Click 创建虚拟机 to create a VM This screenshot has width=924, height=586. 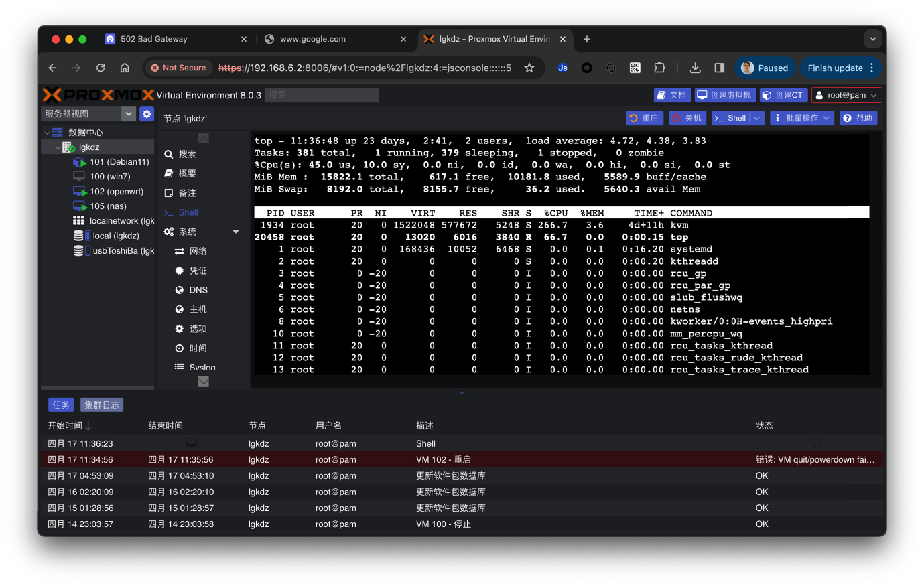pyautogui.click(x=725, y=95)
